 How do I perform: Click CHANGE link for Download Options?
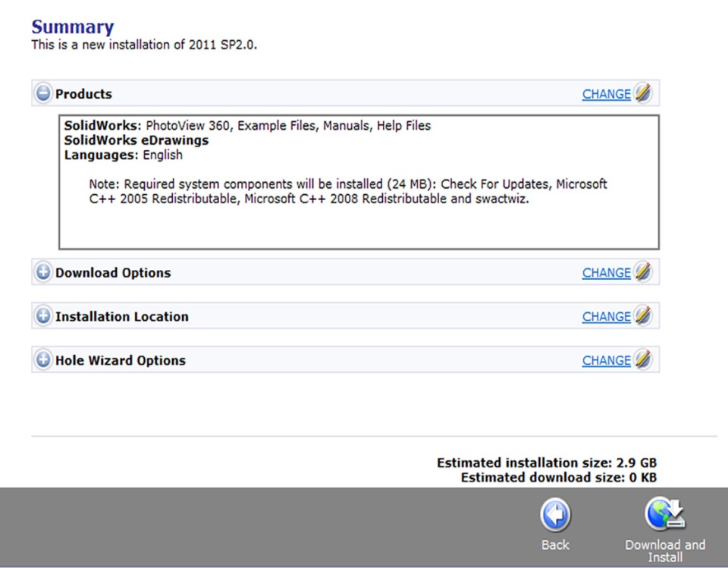click(x=607, y=273)
